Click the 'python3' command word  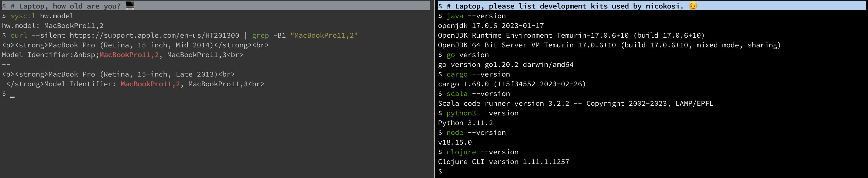pyautogui.click(x=461, y=113)
